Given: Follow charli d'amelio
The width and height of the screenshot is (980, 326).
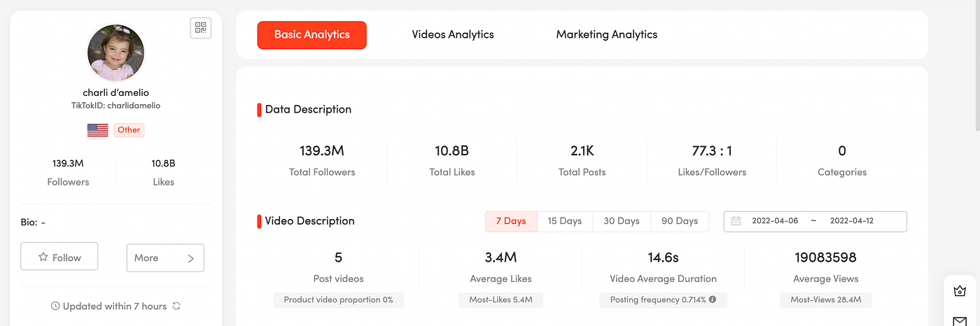Looking at the screenshot, I should coord(59,257).
